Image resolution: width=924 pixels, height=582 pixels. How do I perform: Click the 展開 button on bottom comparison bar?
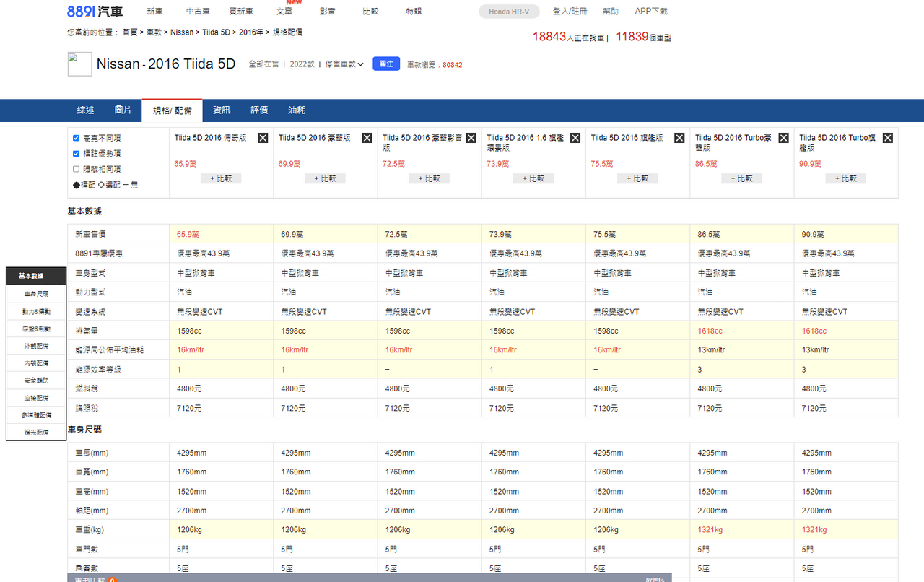(655, 579)
